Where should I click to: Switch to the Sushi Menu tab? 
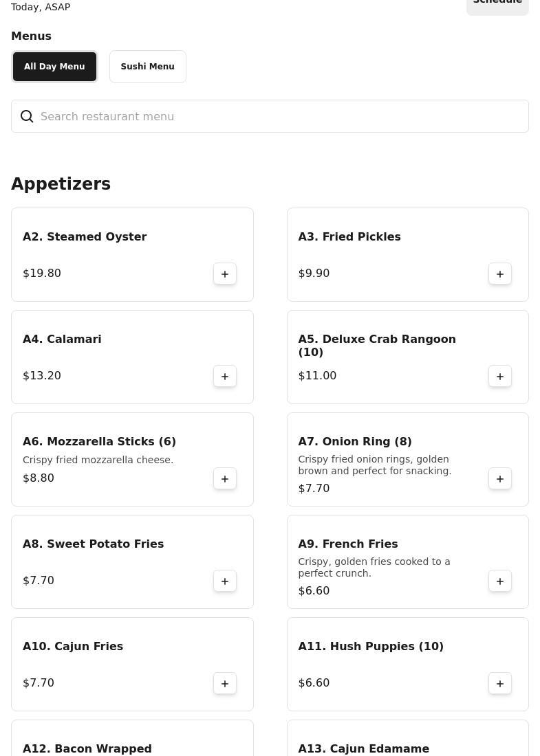[x=147, y=67]
